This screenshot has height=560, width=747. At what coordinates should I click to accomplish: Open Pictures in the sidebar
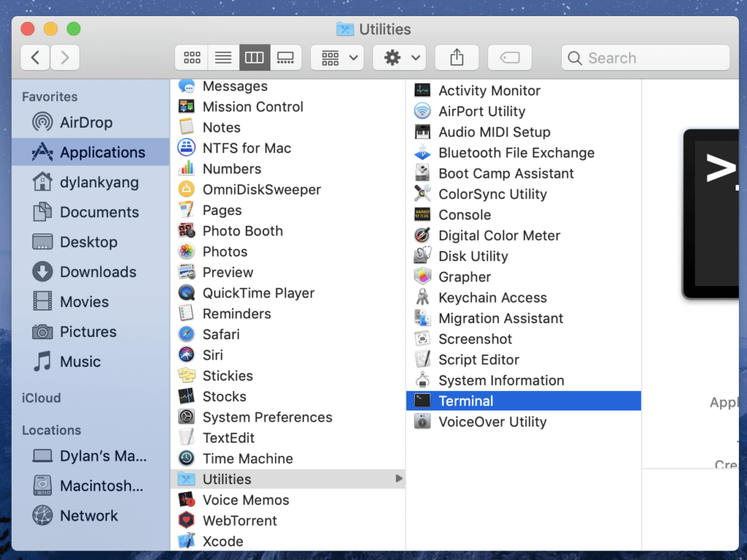pyautogui.click(x=90, y=332)
